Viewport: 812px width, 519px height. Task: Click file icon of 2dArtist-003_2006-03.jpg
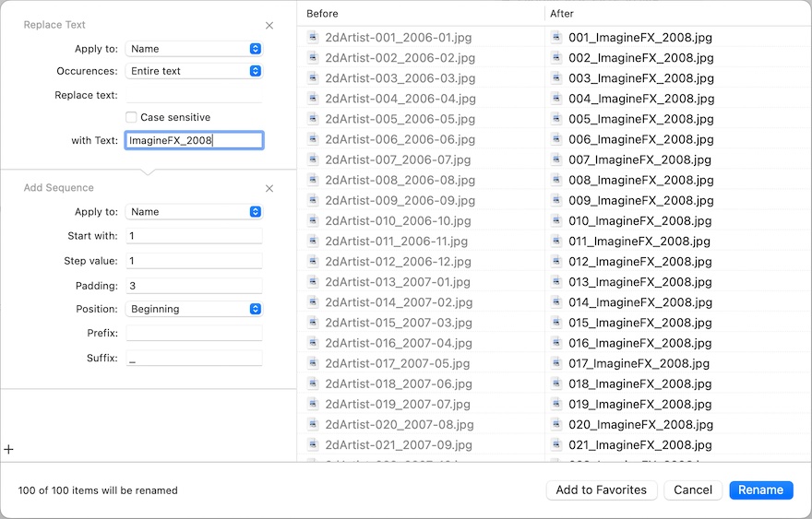tap(313, 77)
